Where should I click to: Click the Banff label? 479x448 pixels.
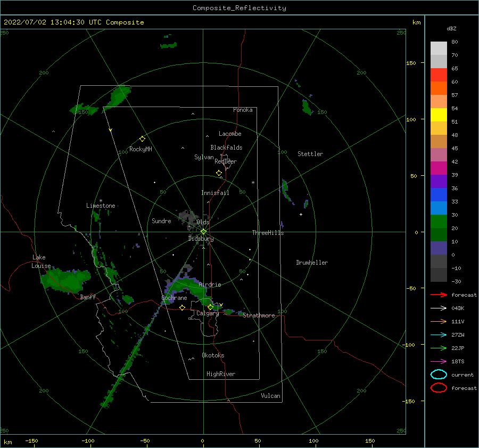(88, 297)
